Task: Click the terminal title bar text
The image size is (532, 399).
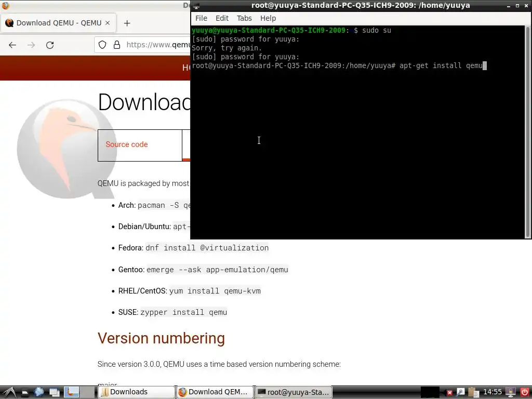Action: [x=361, y=5]
